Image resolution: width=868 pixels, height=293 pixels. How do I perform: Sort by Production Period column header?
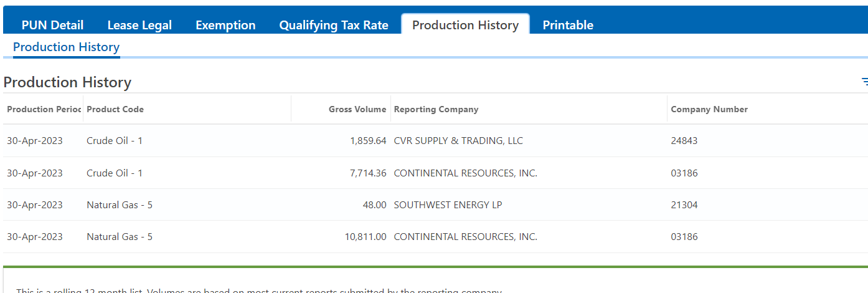[44, 109]
